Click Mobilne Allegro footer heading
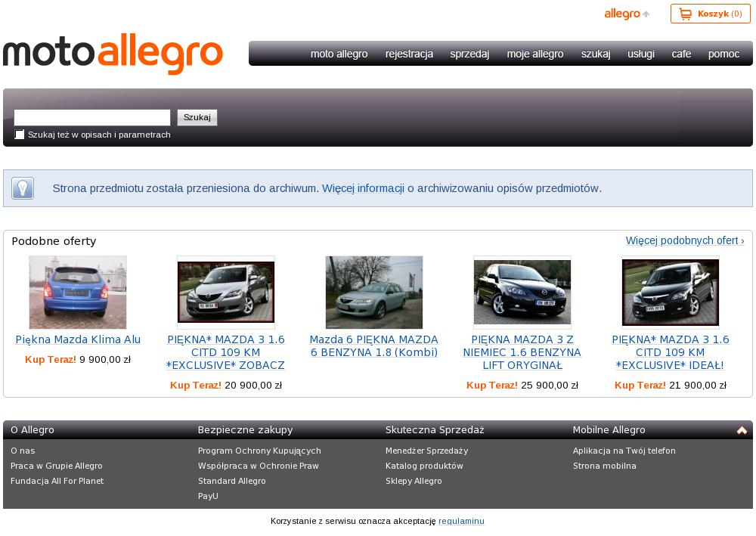The image size is (756, 536). pos(609,430)
